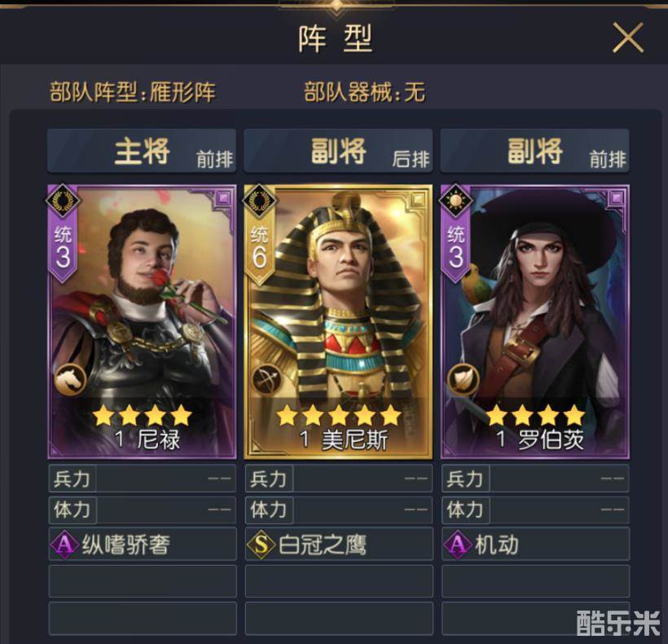Screen dimensions: 668x644
Task: Click the A-rank icon beside 机动
Action: point(457,545)
